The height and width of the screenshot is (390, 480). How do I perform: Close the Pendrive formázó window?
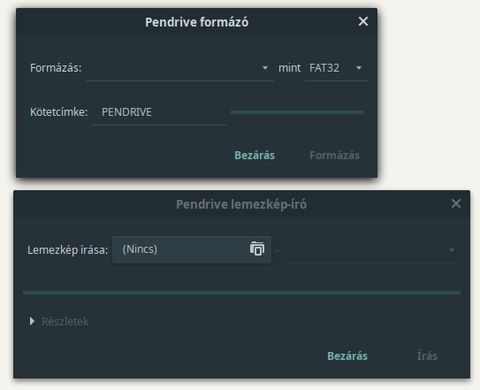[x=363, y=22]
